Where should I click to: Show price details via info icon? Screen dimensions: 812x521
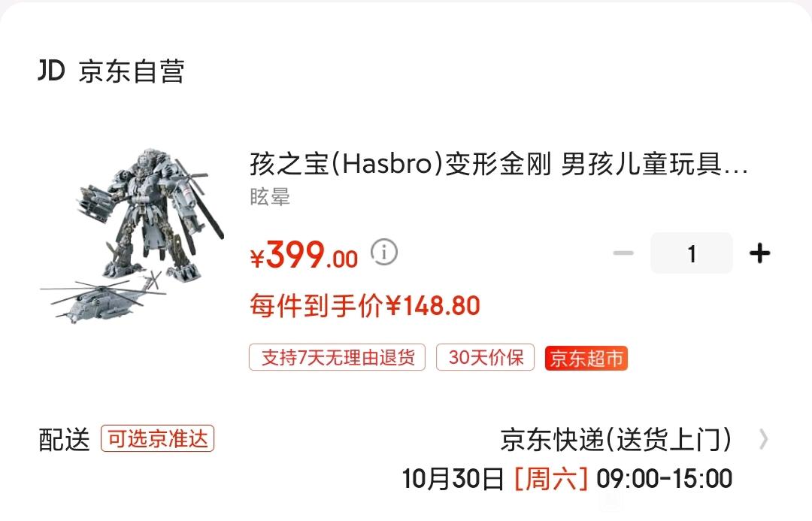(383, 253)
